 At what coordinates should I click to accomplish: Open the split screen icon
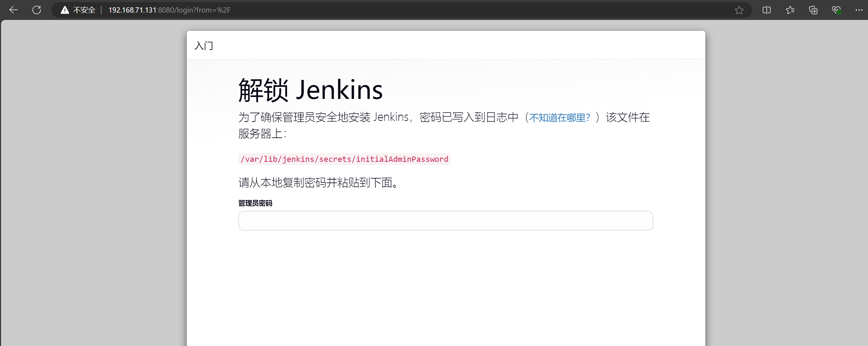(766, 10)
